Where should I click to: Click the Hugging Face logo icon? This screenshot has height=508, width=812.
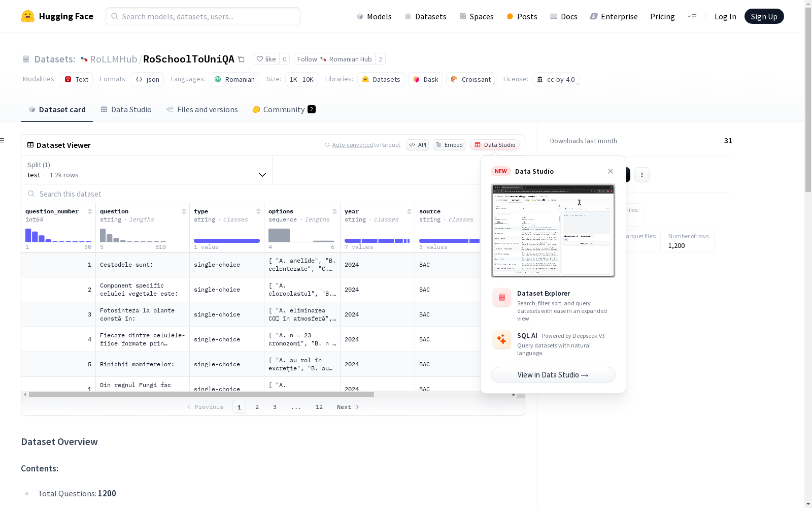pyautogui.click(x=28, y=16)
